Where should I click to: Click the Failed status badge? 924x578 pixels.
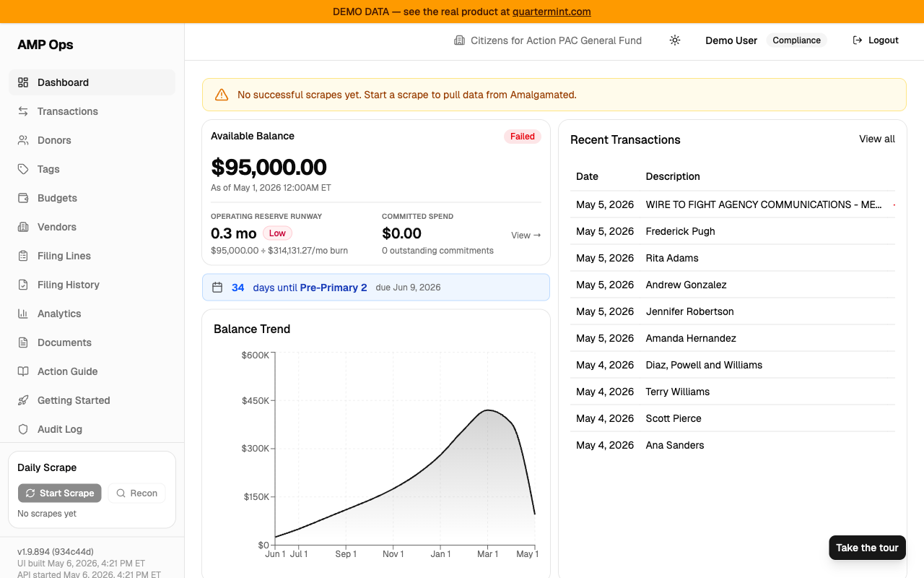[523, 137]
